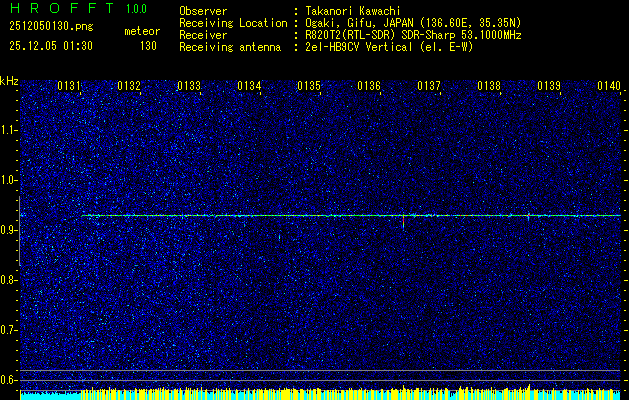
Task: Click the 0137 time marker
Action: coord(429,86)
